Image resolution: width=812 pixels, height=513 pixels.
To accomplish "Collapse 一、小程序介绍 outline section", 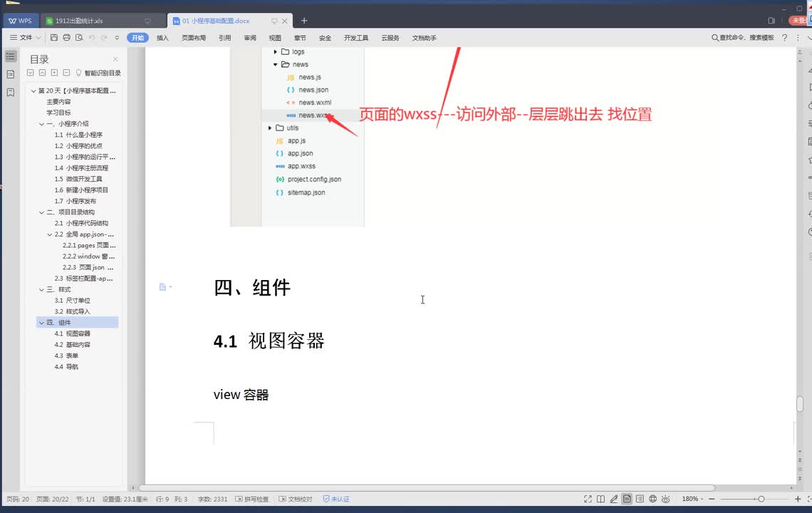I will point(41,124).
